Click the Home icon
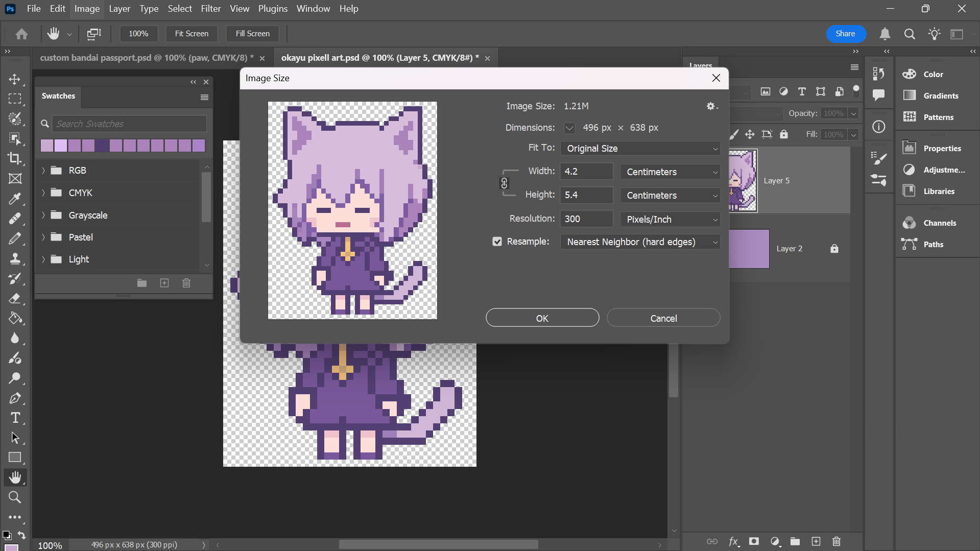 click(21, 34)
